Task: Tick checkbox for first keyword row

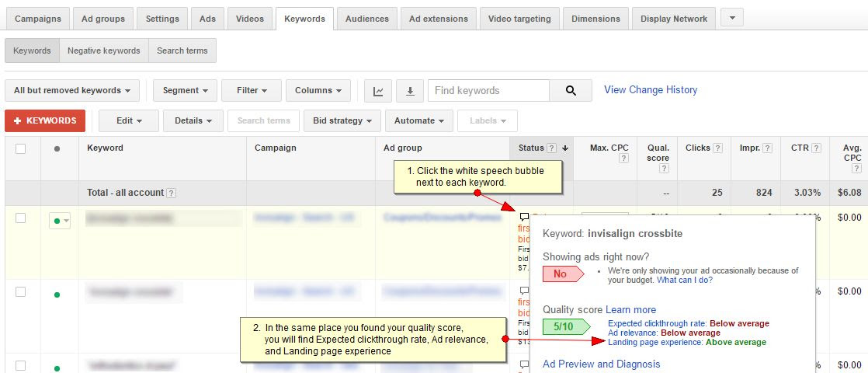Action: [x=20, y=218]
